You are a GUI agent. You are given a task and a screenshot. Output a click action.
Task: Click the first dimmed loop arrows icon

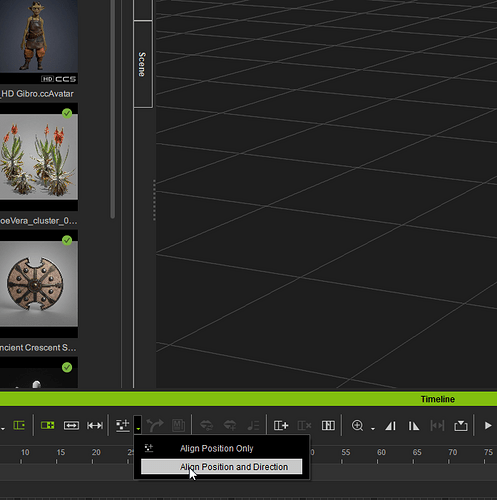206,425
